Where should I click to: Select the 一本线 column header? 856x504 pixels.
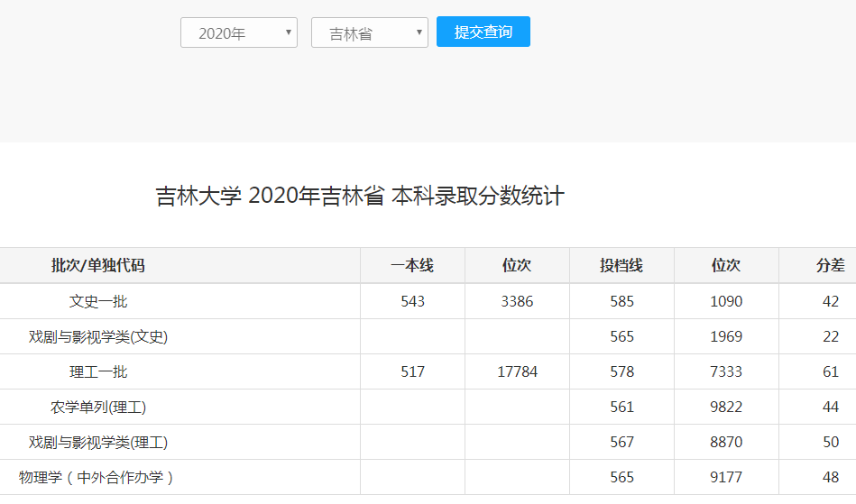(x=412, y=266)
